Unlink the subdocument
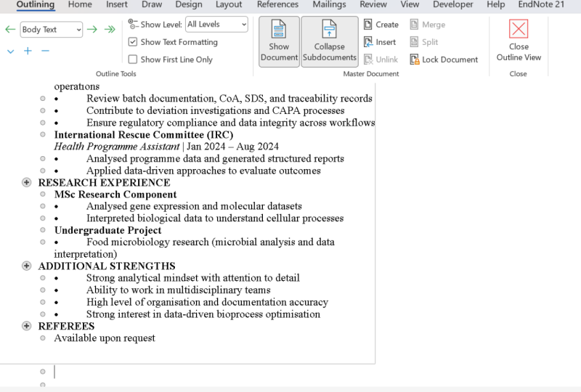The image size is (581, 392). click(x=381, y=60)
